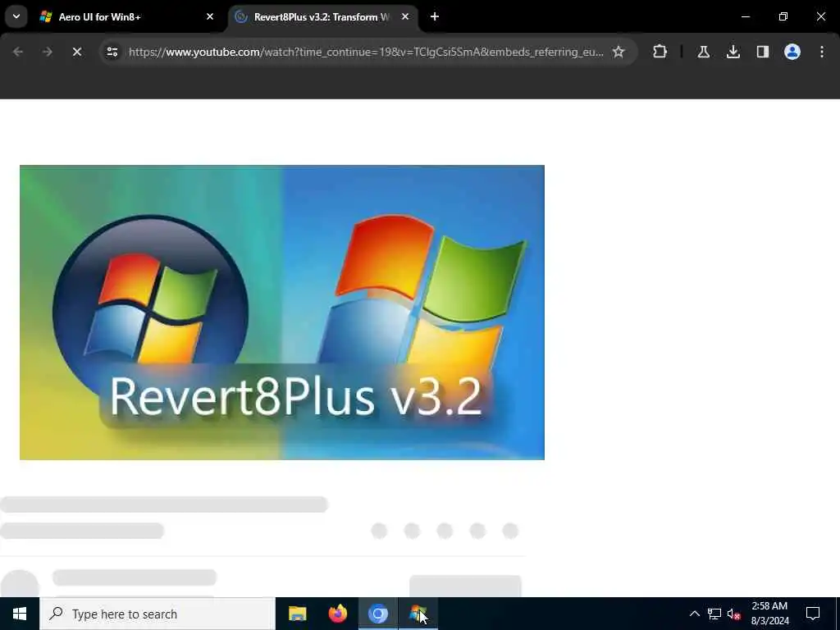Open the Downloads tray icon
The width and height of the screenshot is (840, 630).
pos(733,52)
